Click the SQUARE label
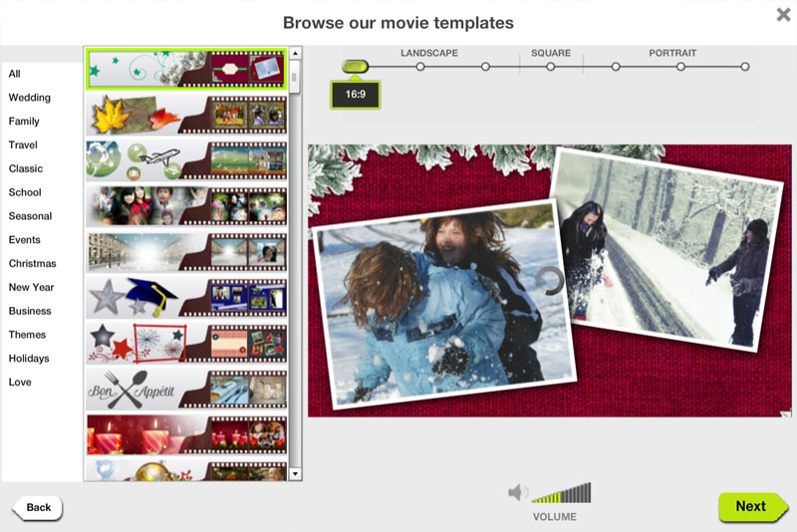Image resolution: width=797 pixels, height=532 pixels. (x=551, y=53)
